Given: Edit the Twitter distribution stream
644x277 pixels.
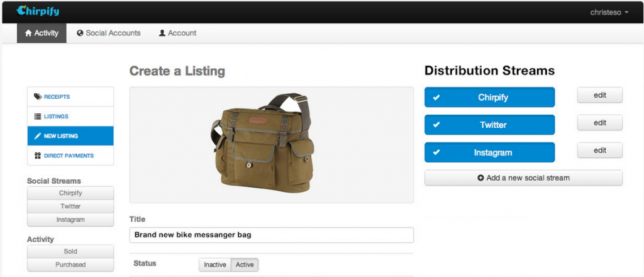Looking at the screenshot, I should 599,123.
